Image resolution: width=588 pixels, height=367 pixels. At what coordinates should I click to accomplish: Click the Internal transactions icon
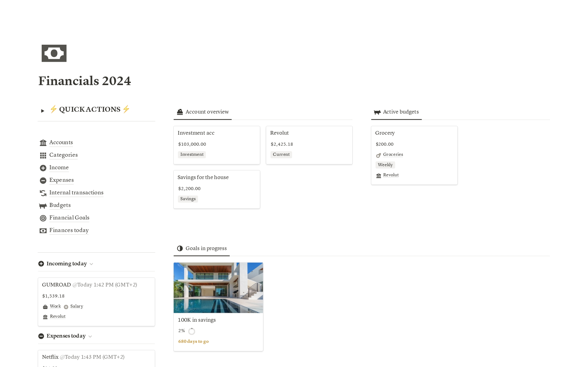43,193
